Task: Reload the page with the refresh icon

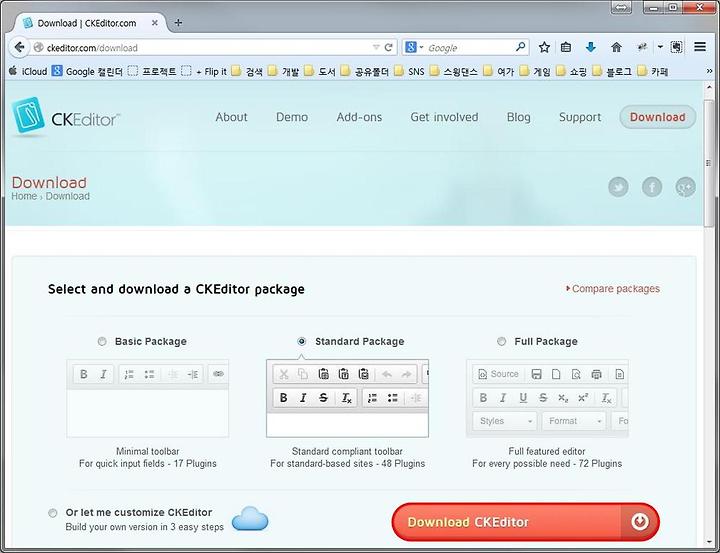Action: [388, 47]
